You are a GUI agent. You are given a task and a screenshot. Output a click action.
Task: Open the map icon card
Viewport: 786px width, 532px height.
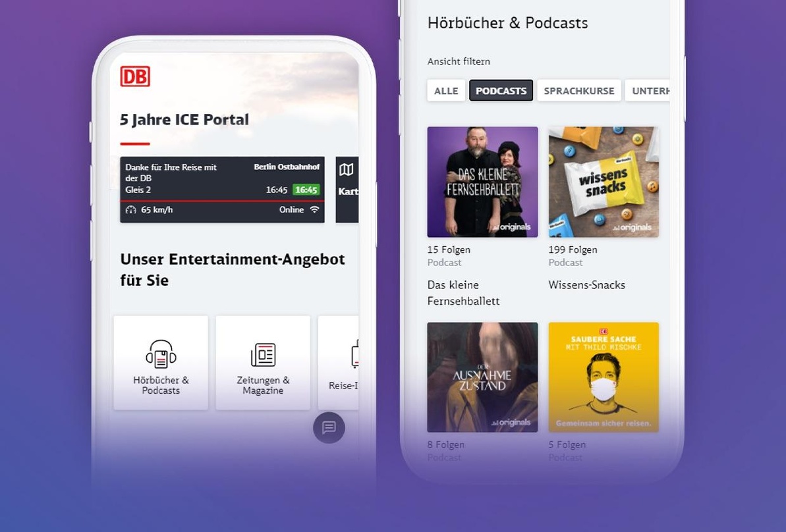coord(347,190)
